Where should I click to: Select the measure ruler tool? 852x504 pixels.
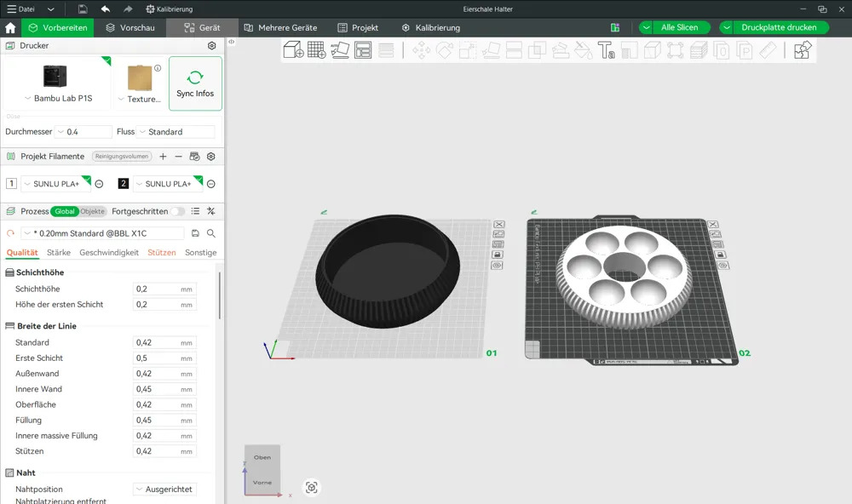(x=768, y=50)
